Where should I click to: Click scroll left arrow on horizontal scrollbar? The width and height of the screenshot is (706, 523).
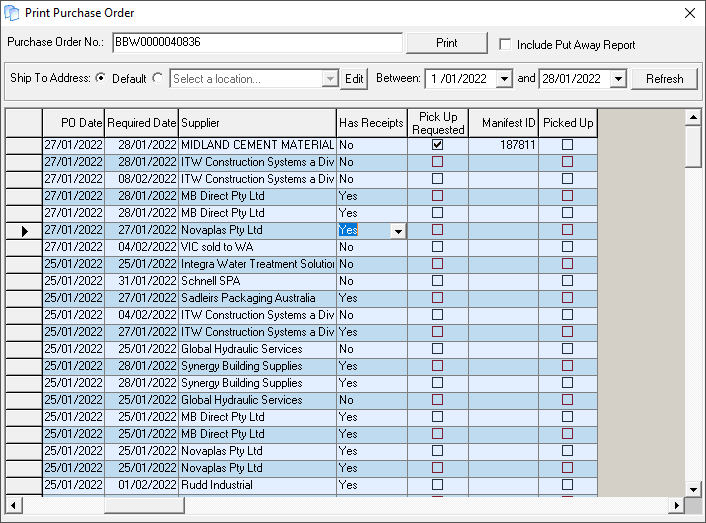point(14,505)
